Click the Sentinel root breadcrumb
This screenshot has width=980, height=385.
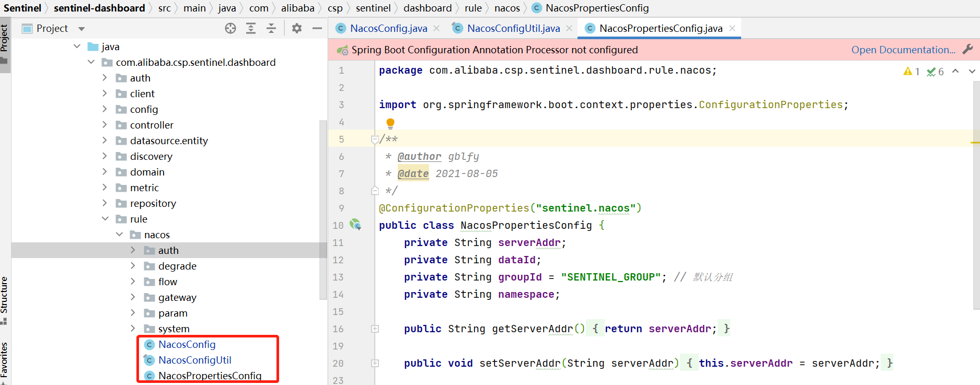pyautogui.click(x=22, y=8)
